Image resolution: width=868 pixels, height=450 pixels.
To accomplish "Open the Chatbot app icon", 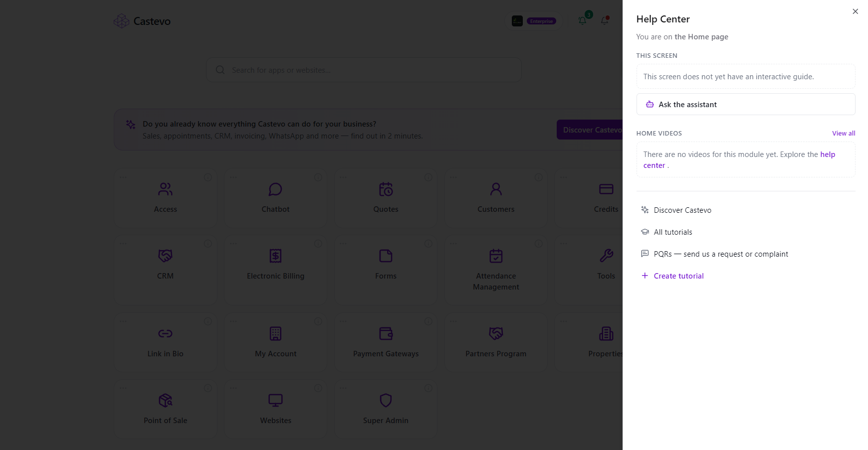I will click(x=275, y=189).
